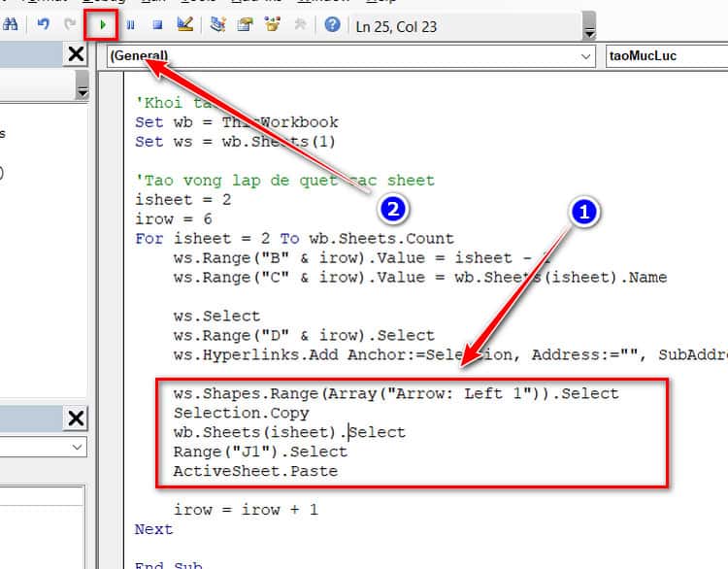Close the Properties pane
This screenshot has width=728, height=569.
pos(76,418)
